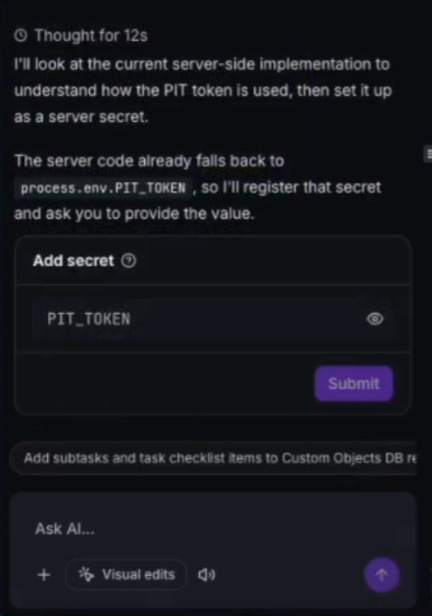Select the Add subtasks and task checklist suggestion
Image resolution: width=432 pixels, height=616 pixels.
click(x=213, y=458)
